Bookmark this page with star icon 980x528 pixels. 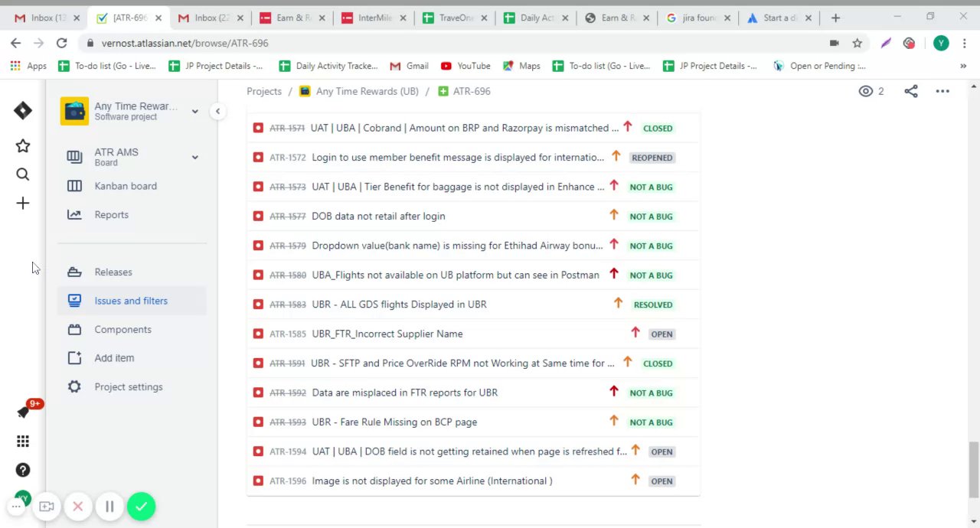click(857, 44)
